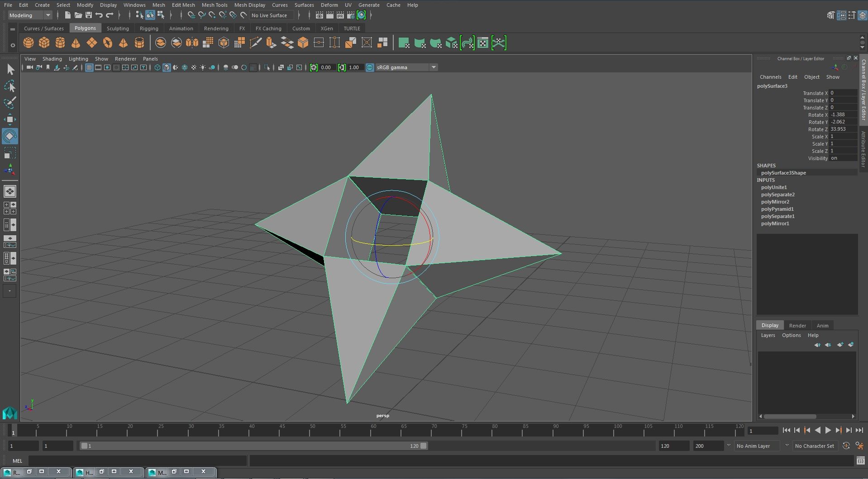Screen dimensions: 868x479
Task: Toggle film gate display icon
Action: (x=98, y=67)
